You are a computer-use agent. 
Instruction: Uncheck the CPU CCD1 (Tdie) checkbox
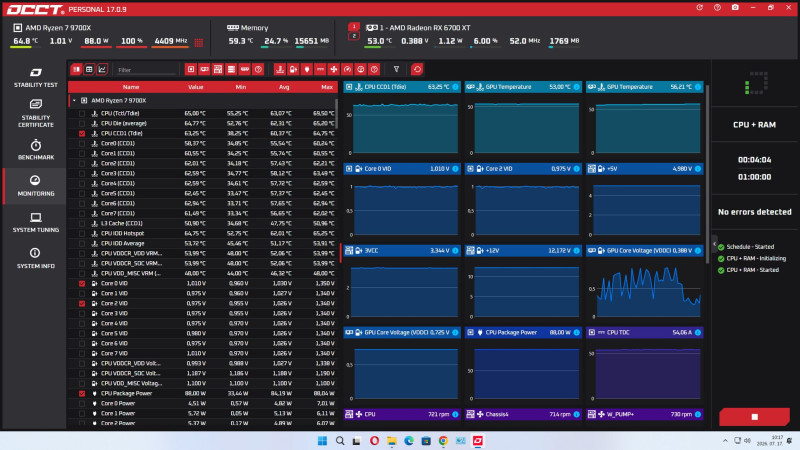click(x=82, y=133)
